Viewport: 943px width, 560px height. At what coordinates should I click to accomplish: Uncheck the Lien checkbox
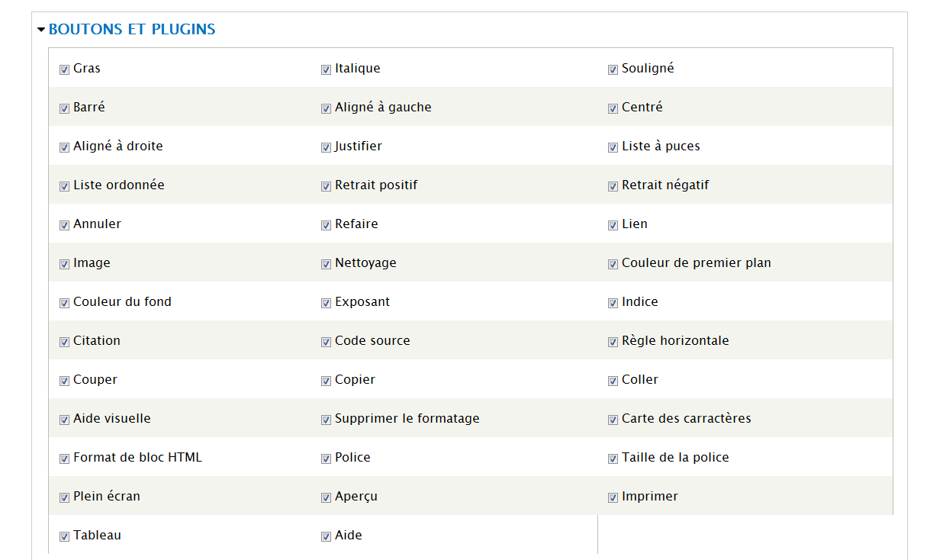[x=613, y=225]
